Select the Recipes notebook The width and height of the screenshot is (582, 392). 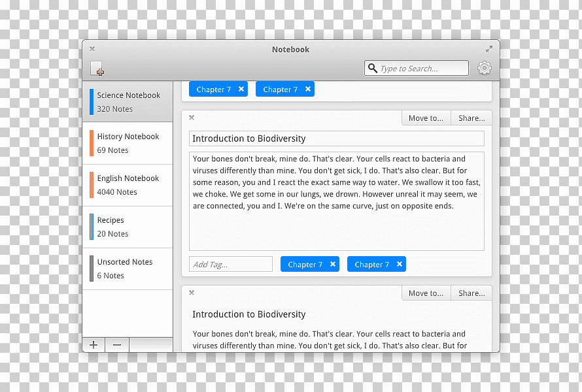(x=128, y=227)
